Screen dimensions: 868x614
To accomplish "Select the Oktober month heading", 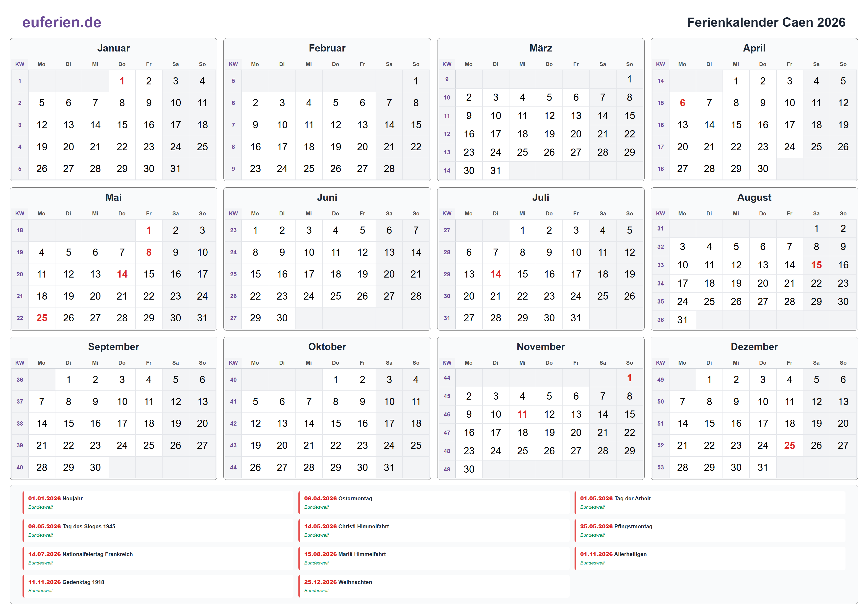I will 327,347.
